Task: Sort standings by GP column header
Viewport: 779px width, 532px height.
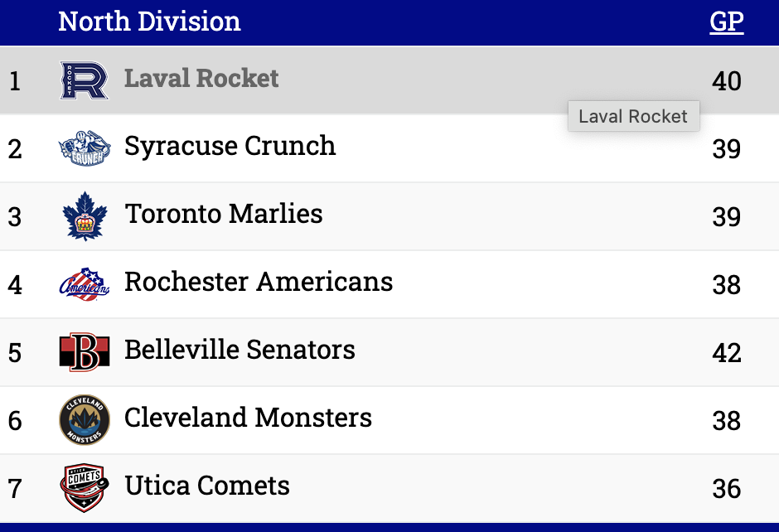Action: [726, 22]
